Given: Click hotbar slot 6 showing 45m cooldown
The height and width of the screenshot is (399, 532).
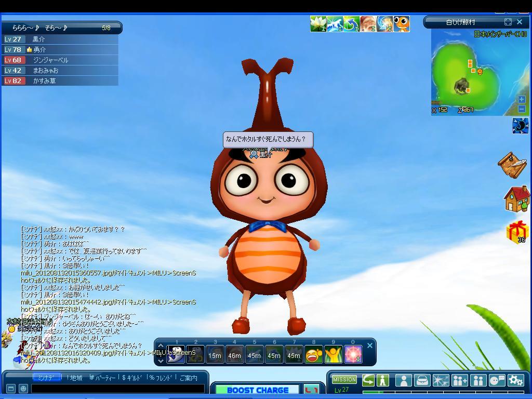Looking at the screenshot, I should click(274, 354).
